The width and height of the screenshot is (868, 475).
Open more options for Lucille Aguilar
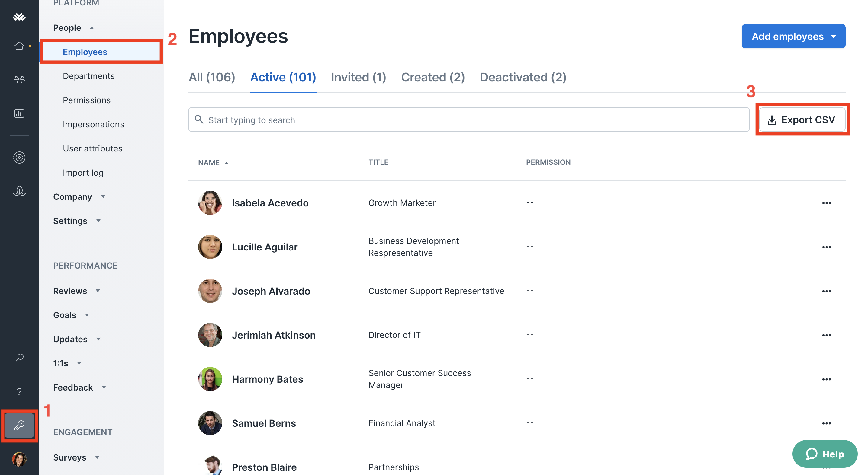(826, 247)
